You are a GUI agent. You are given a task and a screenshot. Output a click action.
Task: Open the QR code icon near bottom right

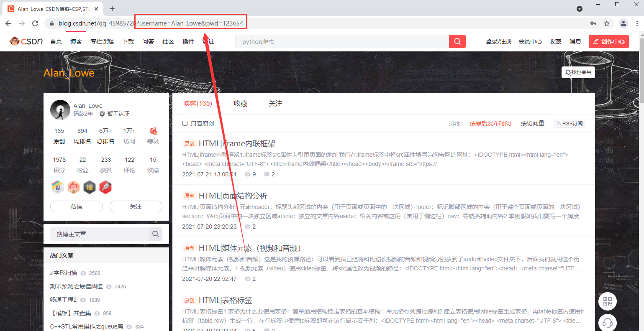(607, 301)
